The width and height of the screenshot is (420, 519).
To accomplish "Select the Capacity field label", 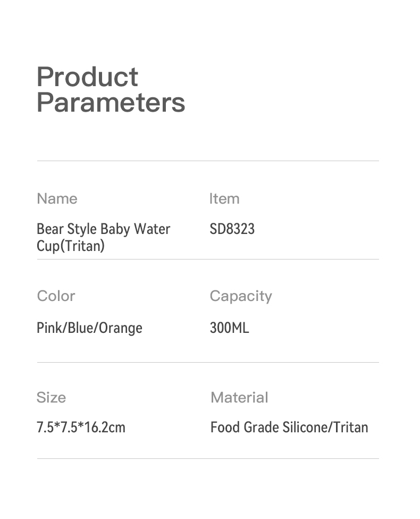I will pyautogui.click(x=240, y=296).
